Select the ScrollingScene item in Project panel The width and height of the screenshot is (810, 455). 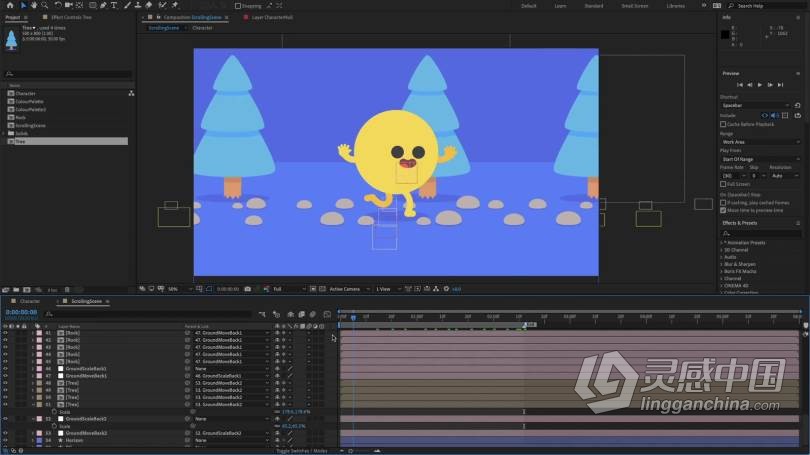29,126
